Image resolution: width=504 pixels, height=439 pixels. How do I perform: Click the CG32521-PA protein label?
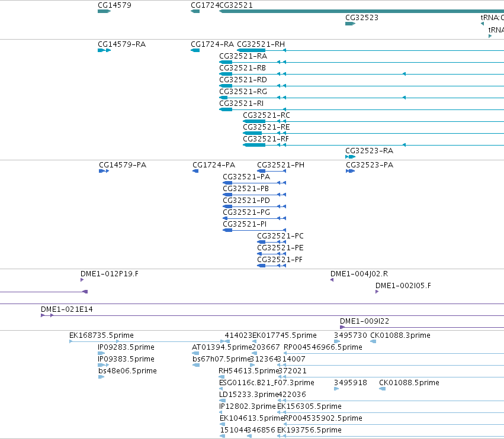[x=246, y=177]
